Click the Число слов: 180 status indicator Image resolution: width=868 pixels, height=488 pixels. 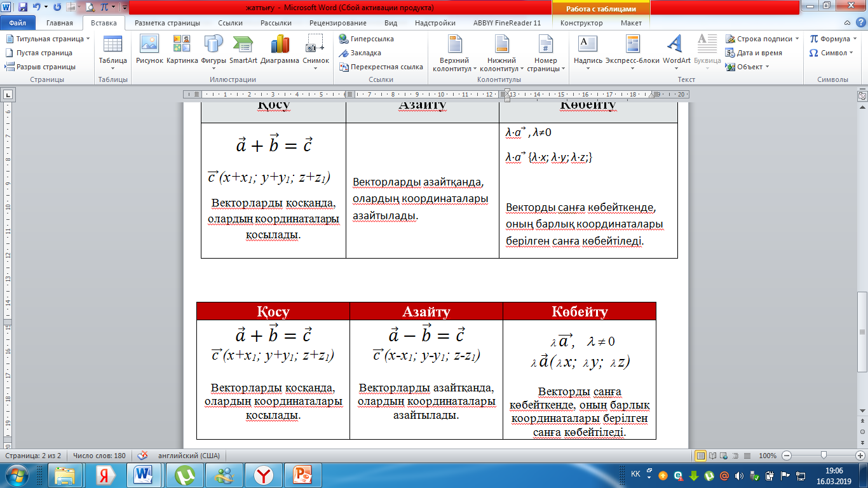pos(98,456)
